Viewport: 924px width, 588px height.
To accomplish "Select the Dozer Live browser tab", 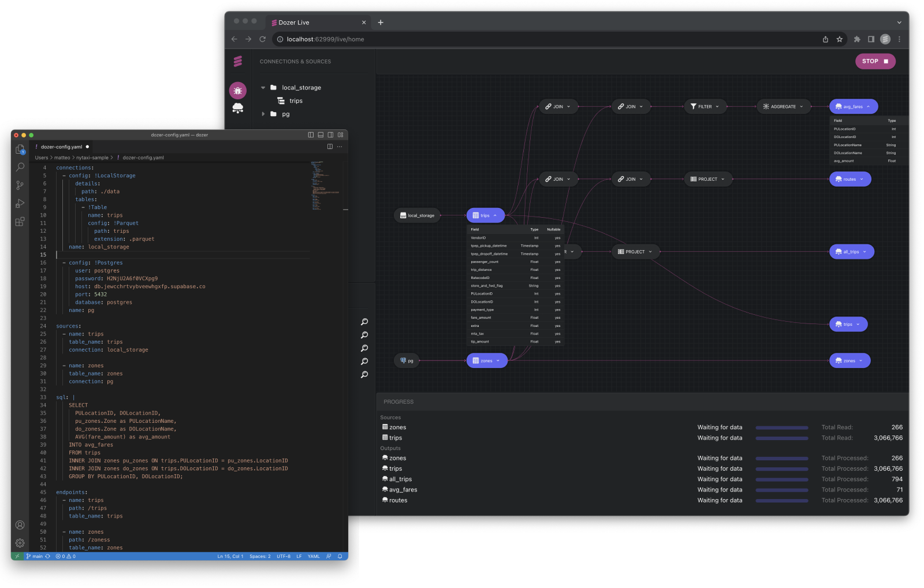I will click(318, 23).
